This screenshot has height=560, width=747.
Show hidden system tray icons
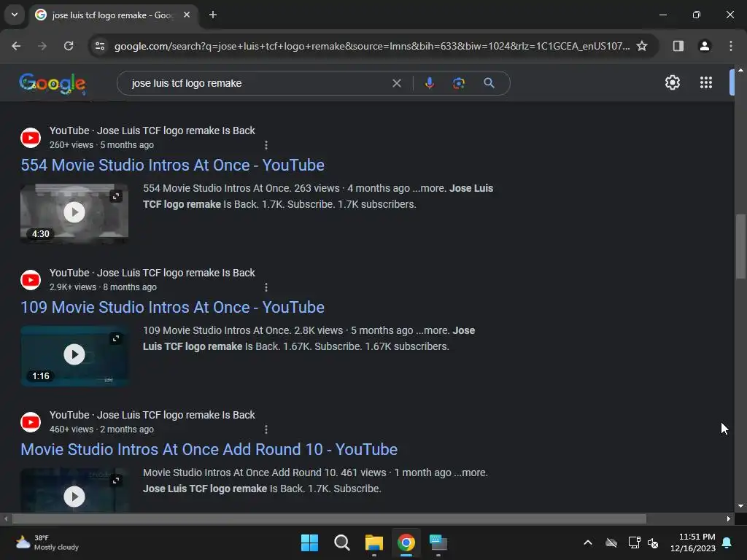click(588, 542)
